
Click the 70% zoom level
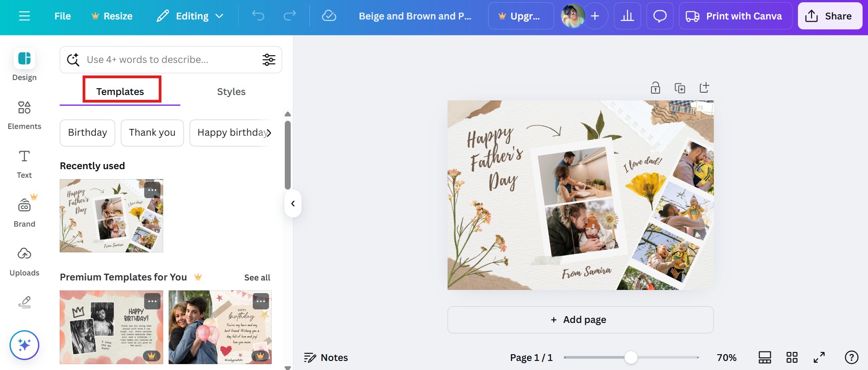pyautogui.click(x=726, y=358)
